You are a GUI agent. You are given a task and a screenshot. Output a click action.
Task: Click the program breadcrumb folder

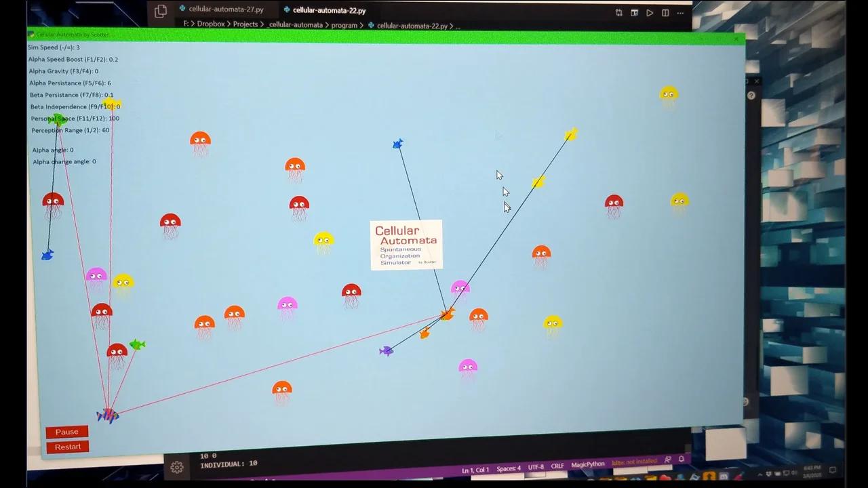point(344,26)
